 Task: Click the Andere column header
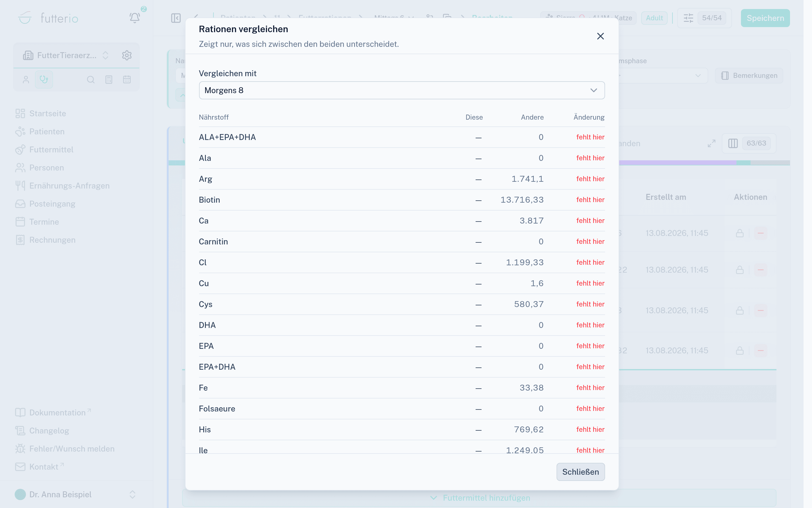532,117
